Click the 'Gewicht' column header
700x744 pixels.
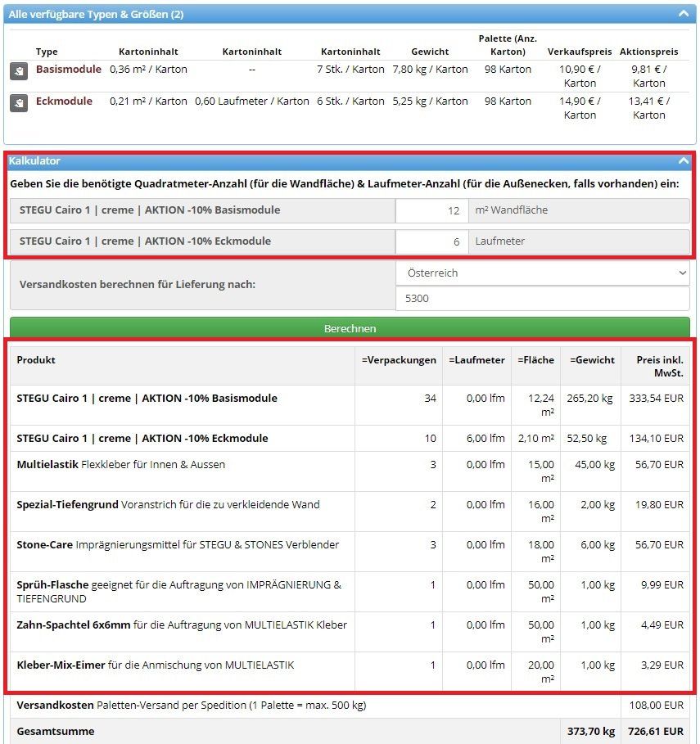click(430, 52)
